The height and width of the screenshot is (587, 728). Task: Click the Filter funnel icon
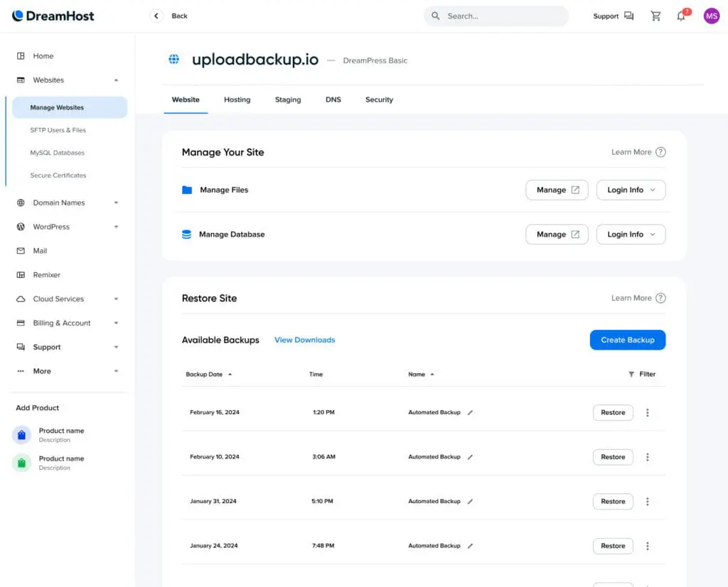(x=631, y=374)
